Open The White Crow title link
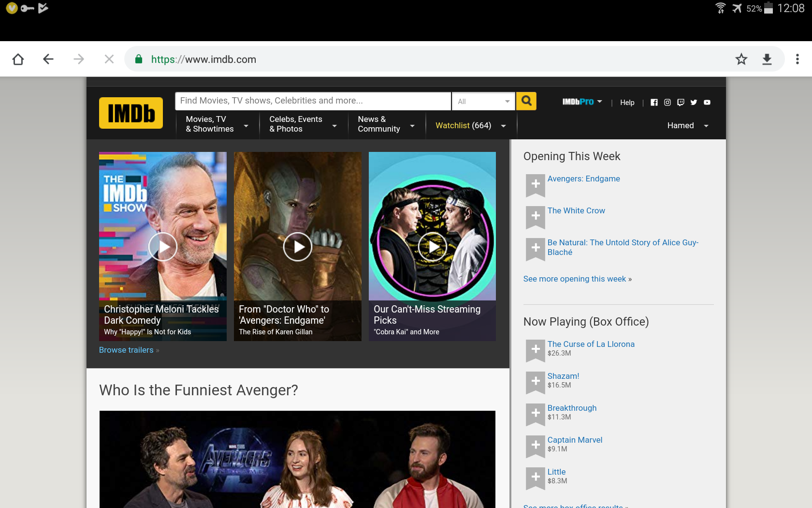Screen dimensions: 812x508 576,210
